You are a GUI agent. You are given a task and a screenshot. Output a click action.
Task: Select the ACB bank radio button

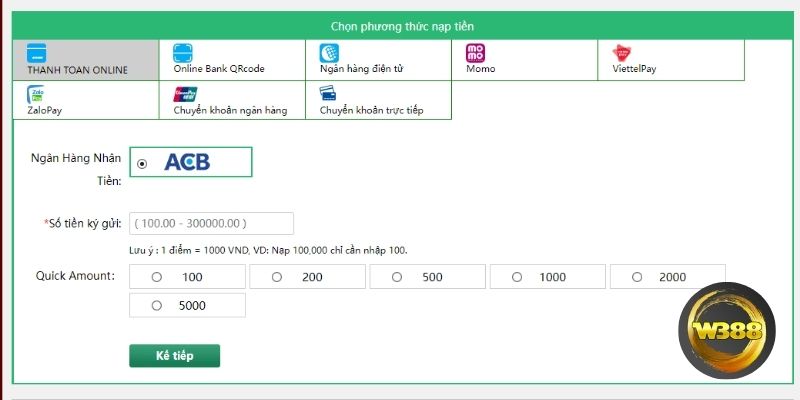coord(142,164)
